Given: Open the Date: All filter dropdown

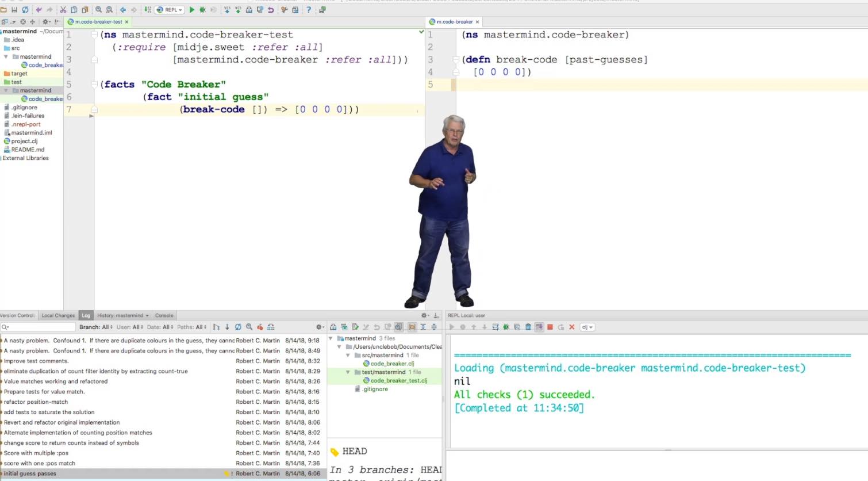Looking at the screenshot, I should click(x=160, y=327).
